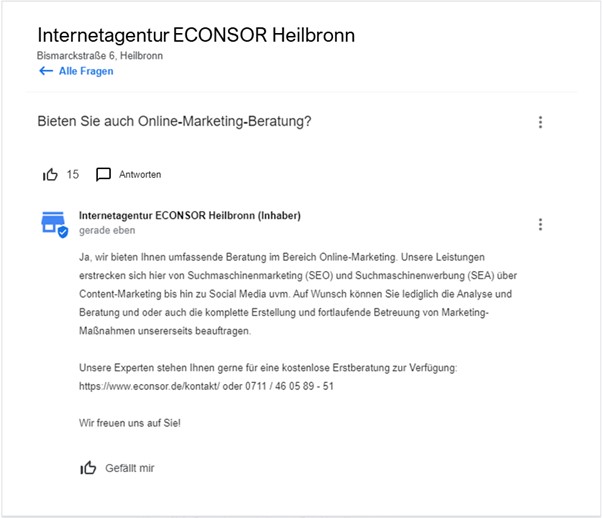The height and width of the screenshot is (518, 602).
Task: Click the Gefällt mir label
Action: [x=130, y=468]
